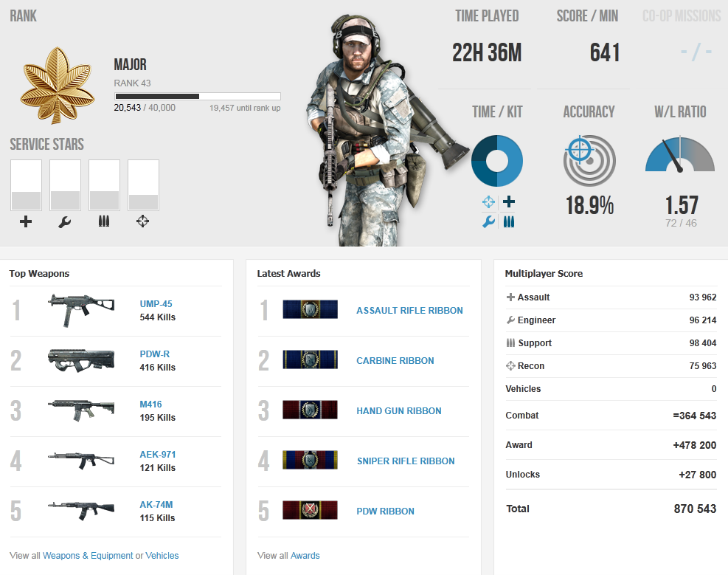This screenshot has width=728, height=575.
Task: Open the M416 weapon link
Action: click(151, 404)
